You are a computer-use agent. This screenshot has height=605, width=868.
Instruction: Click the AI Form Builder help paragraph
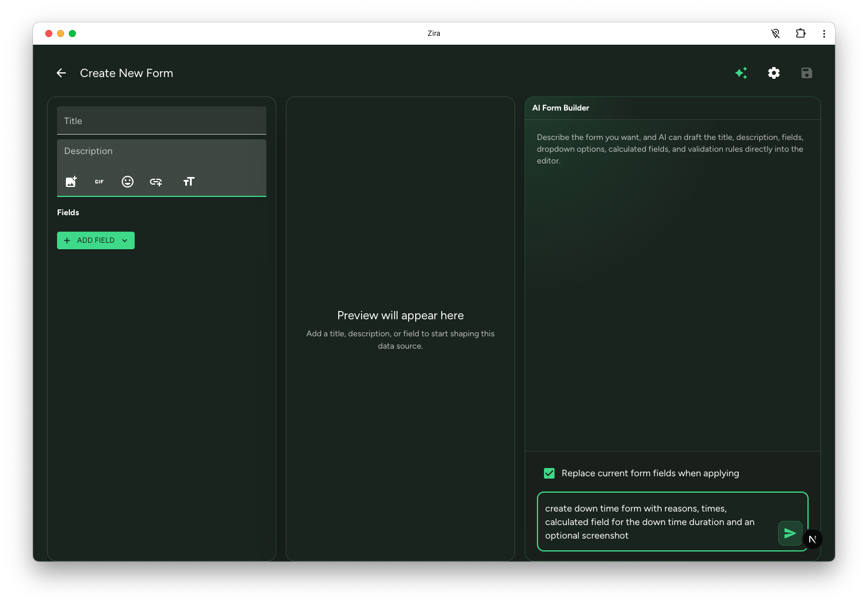670,149
